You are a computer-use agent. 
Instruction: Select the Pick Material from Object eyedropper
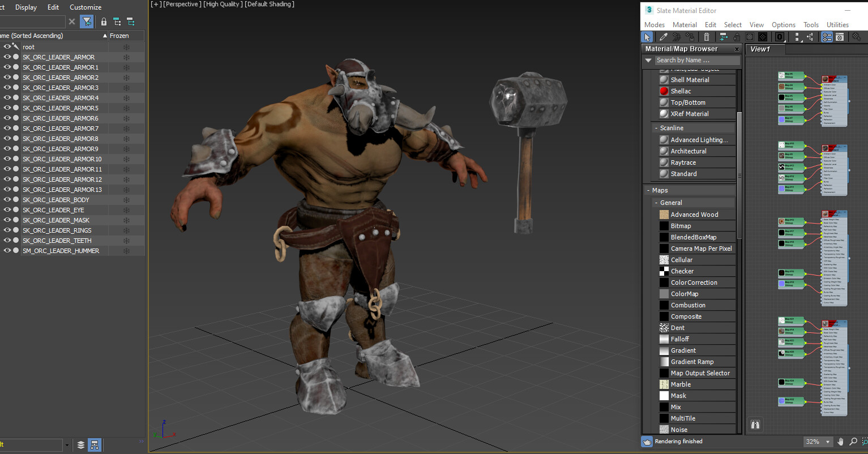click(x=663, y=36)
